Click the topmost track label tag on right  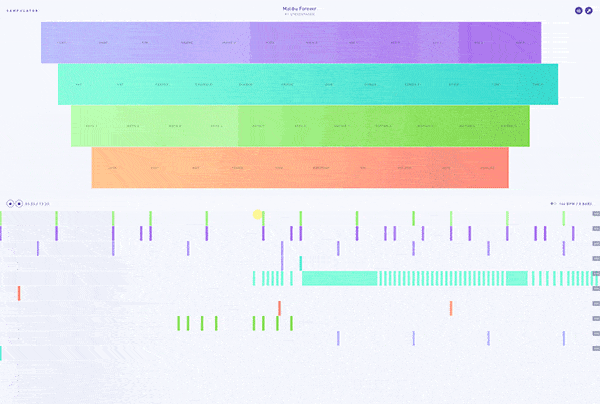tap(595, 214)
